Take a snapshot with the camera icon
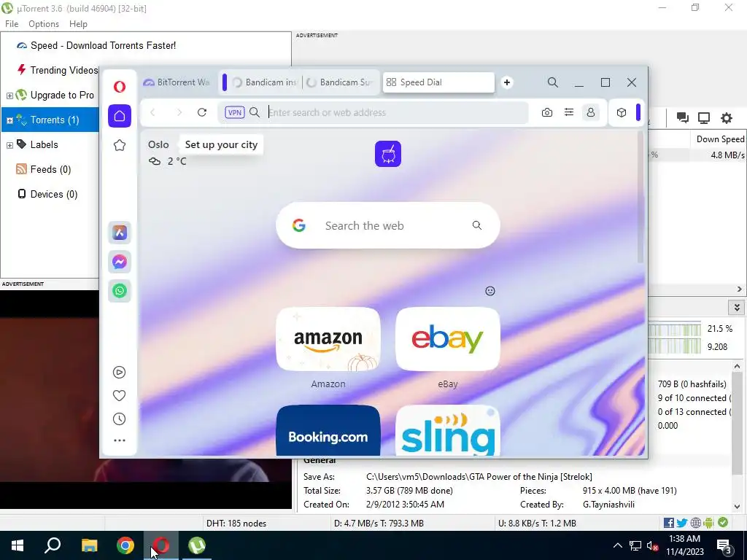Screen dimensions: 747x560 [x=547, y=112]
